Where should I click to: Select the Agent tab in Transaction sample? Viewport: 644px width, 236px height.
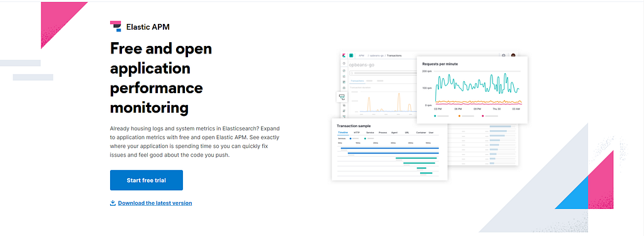pyautogui.click(x=394, y=133)
